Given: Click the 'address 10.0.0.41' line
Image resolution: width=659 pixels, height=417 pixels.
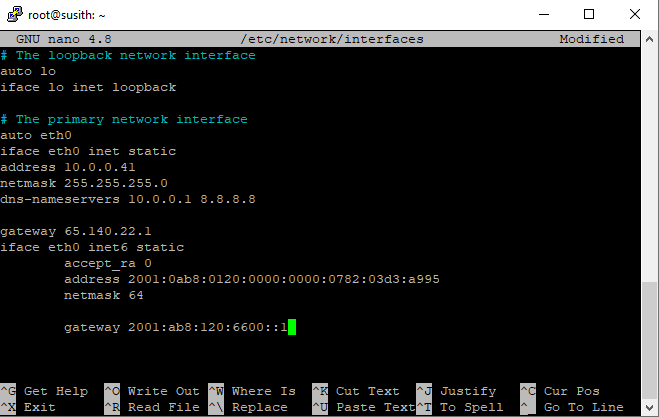Looking at the screenshot, I should point(68,167).
